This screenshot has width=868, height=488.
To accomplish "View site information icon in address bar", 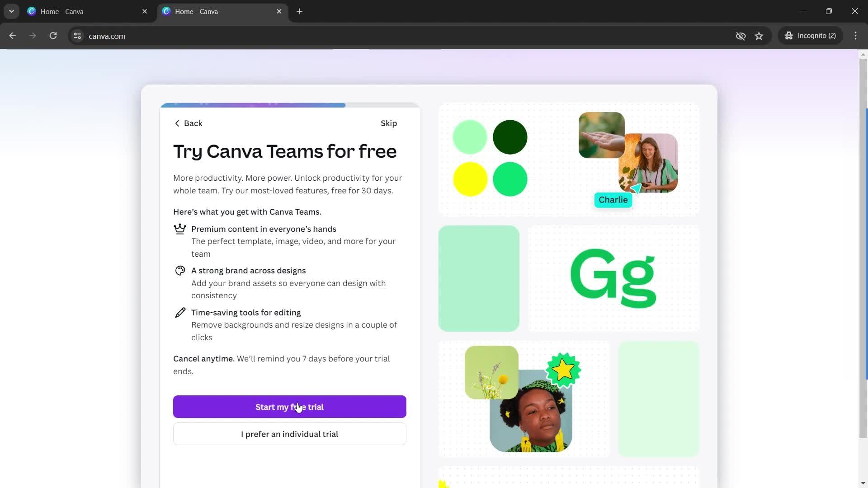I will 77,36.
